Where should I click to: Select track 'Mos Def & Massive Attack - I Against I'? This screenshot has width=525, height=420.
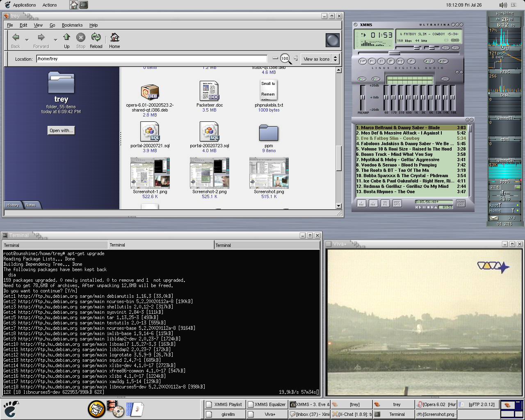411,133
